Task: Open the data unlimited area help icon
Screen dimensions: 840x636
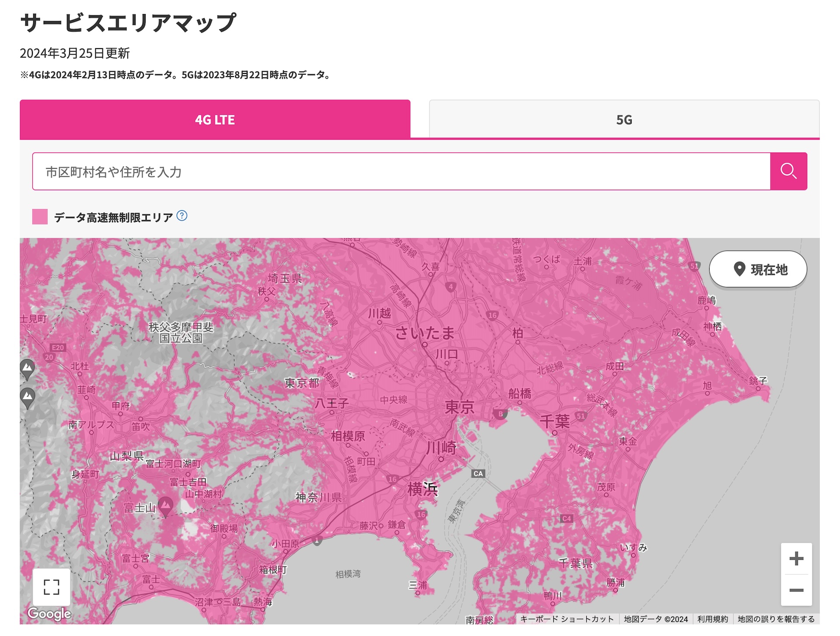Action: coord(182,216)
